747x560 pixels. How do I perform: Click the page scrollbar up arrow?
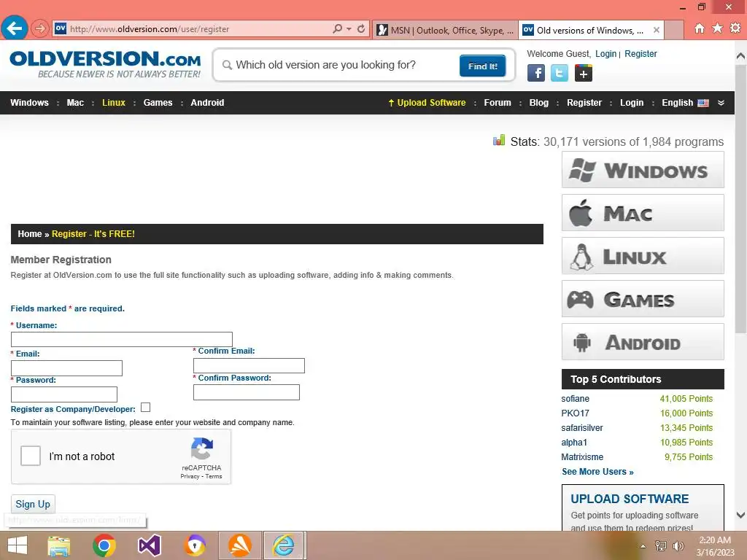(740, 56)
